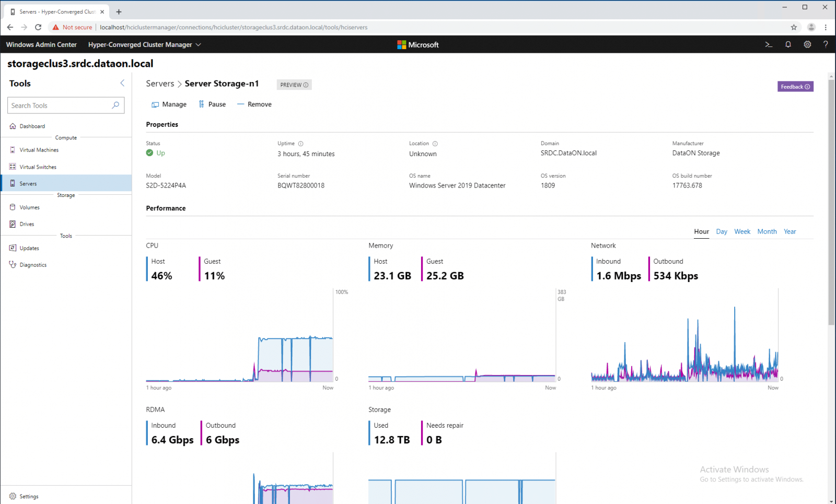Image resolution: width=836 pixels, height=504 pixels.
Task: Switch performance range to Month
Action: click(767, 231)
